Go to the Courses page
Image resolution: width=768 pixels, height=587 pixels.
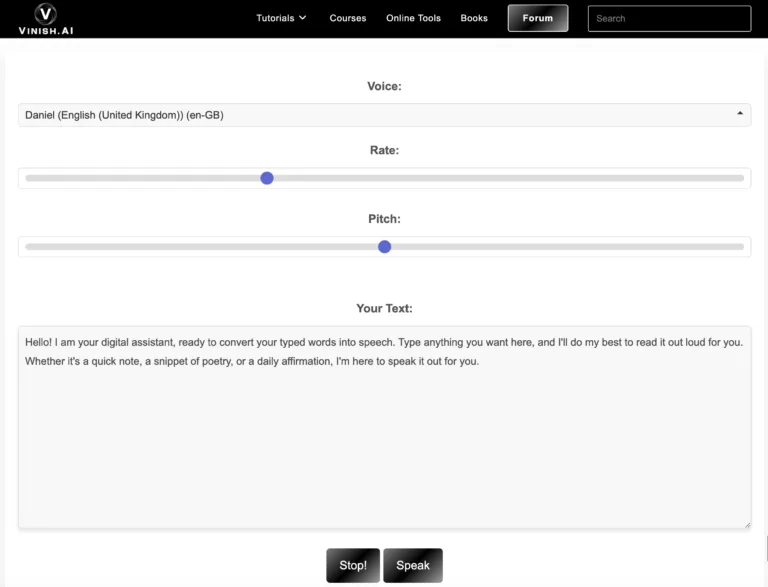(348, 18)
